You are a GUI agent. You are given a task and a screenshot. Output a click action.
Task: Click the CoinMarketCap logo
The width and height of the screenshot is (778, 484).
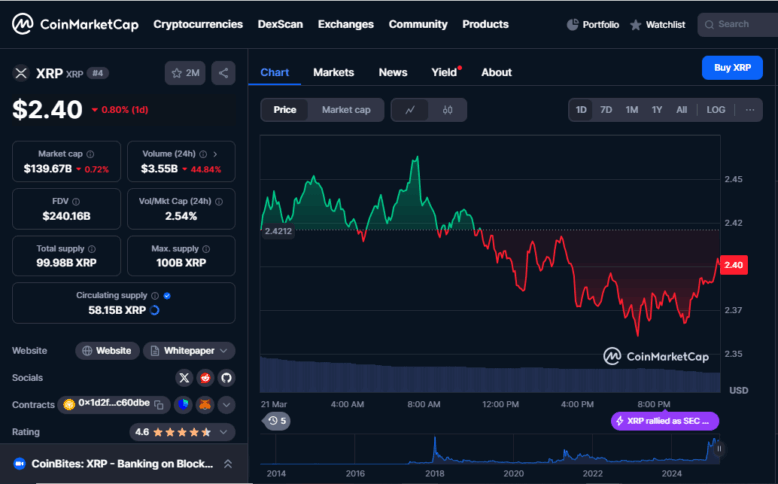point(75,24)
